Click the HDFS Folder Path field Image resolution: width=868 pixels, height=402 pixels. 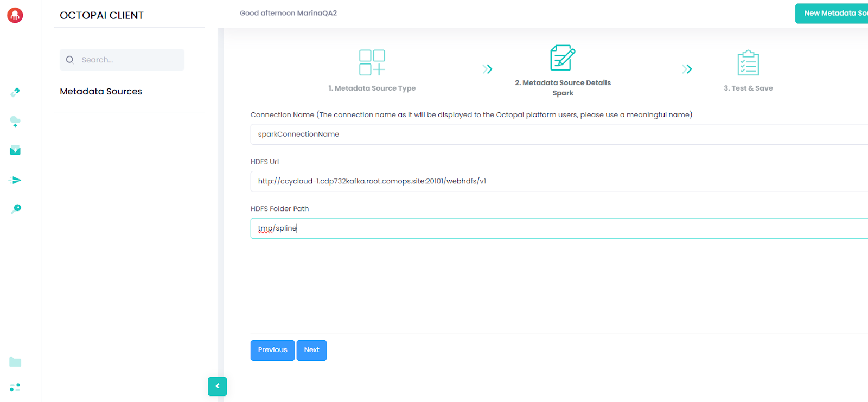[559, 228]
